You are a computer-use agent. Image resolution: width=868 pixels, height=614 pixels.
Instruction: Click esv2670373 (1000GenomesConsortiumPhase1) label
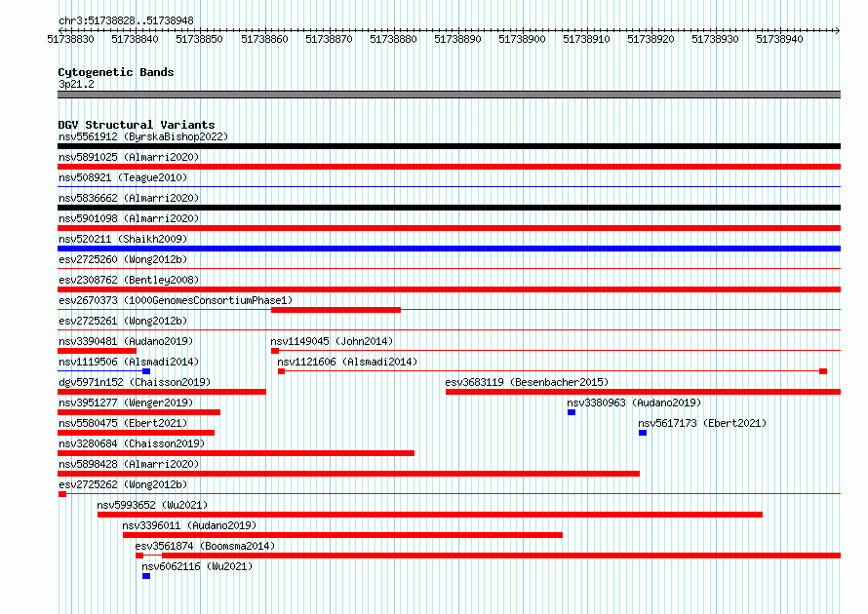click(176, 300)
